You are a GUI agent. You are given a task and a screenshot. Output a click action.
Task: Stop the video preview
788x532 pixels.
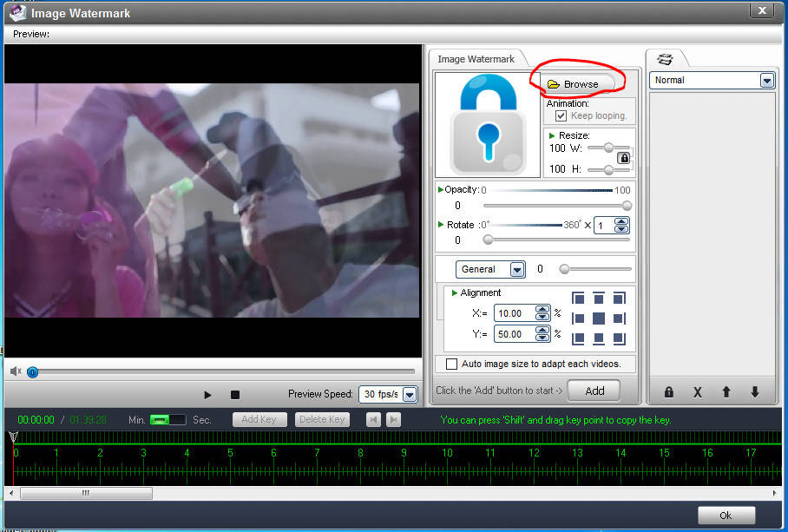tap(234, 395)
